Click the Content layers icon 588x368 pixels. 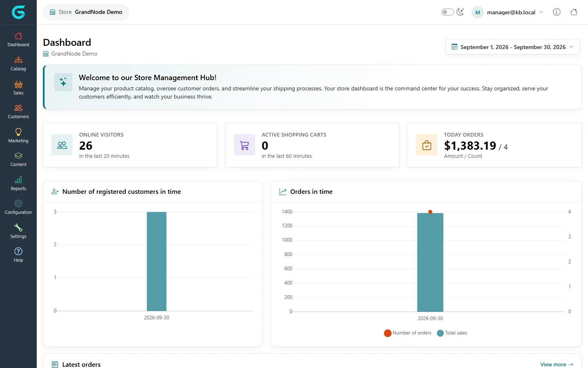(18, 156)
